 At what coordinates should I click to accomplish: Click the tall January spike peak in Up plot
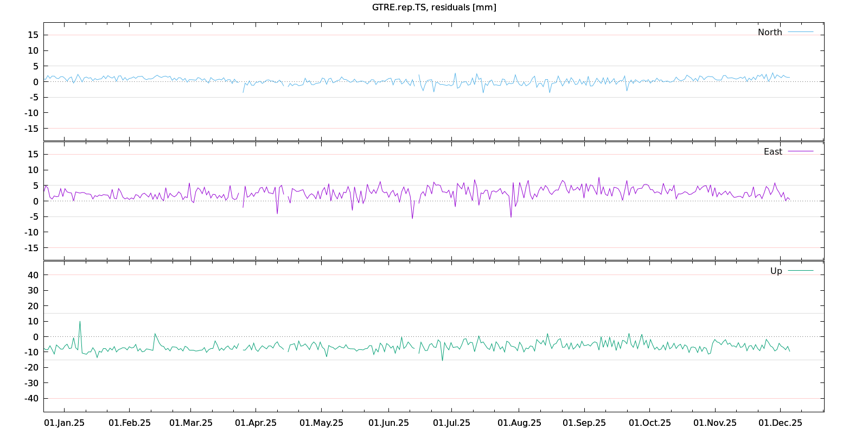point(80,322)
